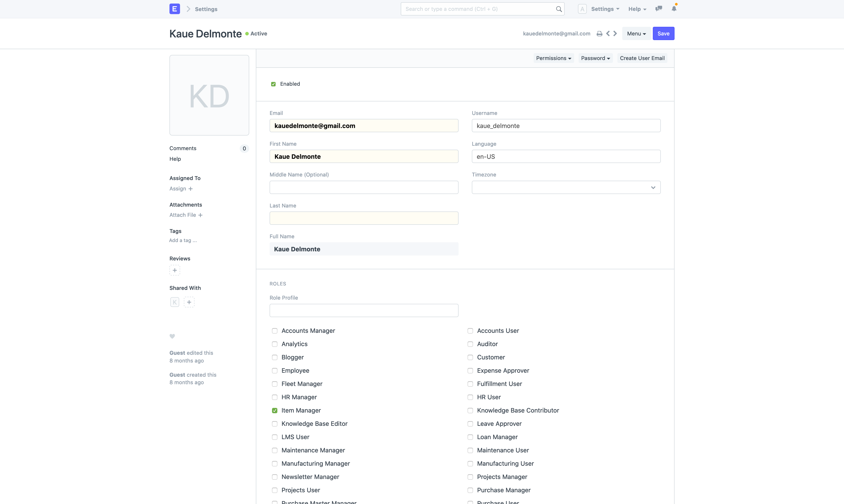This screenshot has width=844, height=504.
Task: Open the previous record with the left arrow
Action: click(x=608, y=33)
